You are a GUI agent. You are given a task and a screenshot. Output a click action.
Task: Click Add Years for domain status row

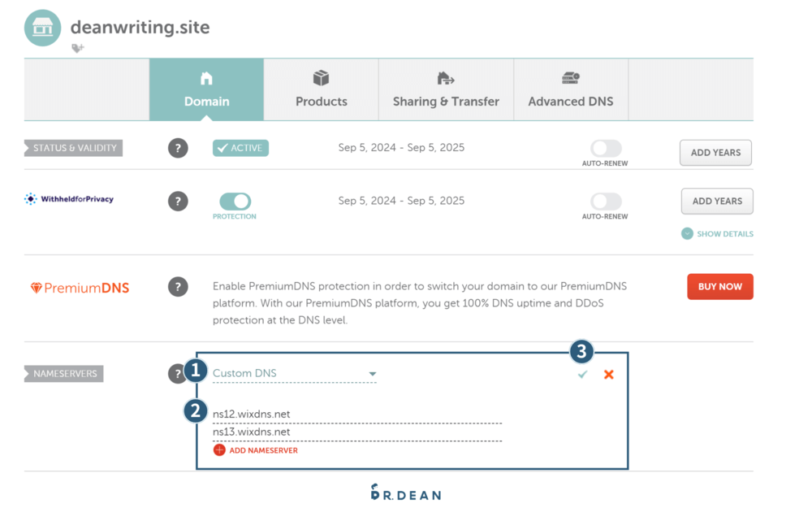click(715, 153)
